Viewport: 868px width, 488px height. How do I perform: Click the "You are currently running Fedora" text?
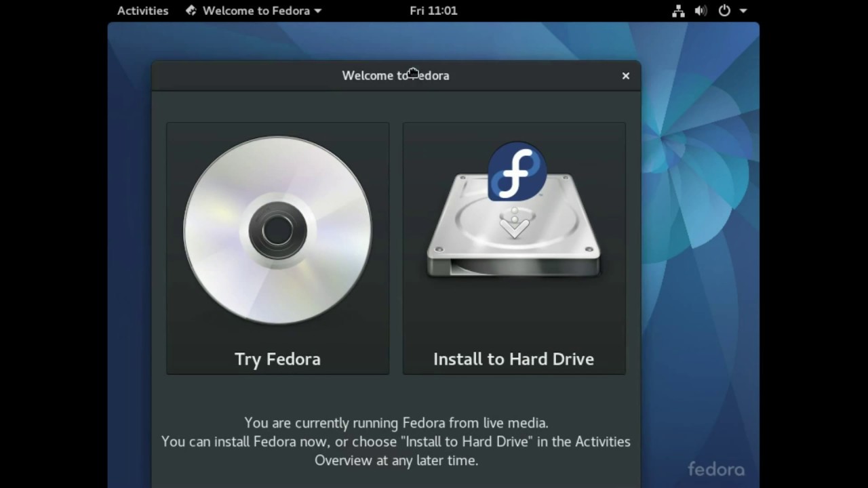396,423
